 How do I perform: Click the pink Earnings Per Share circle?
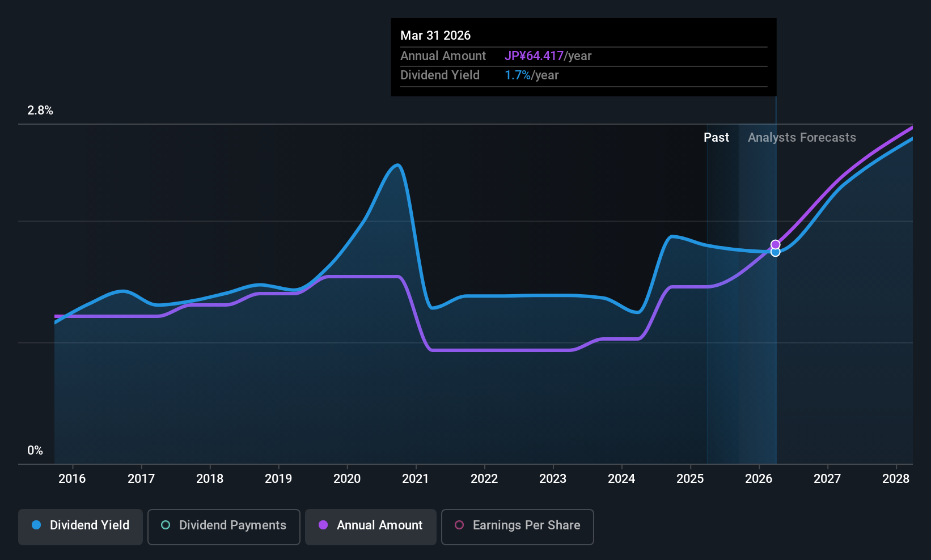coord(459,525)
